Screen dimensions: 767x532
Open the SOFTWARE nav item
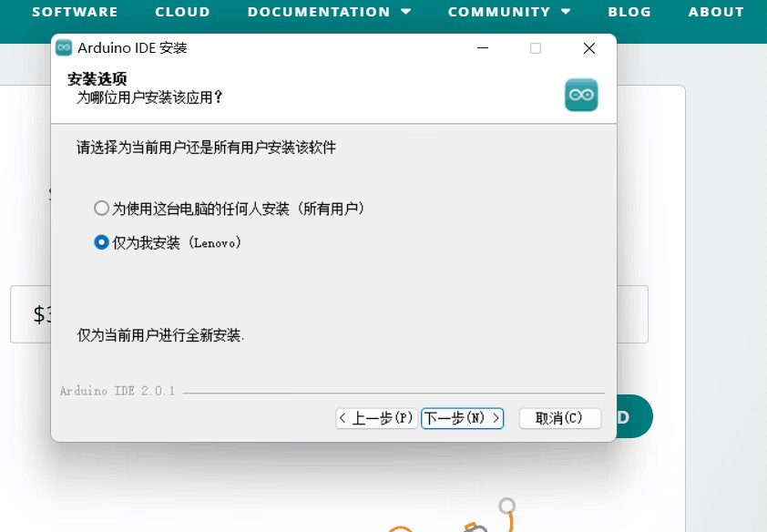tap(75, 12)
